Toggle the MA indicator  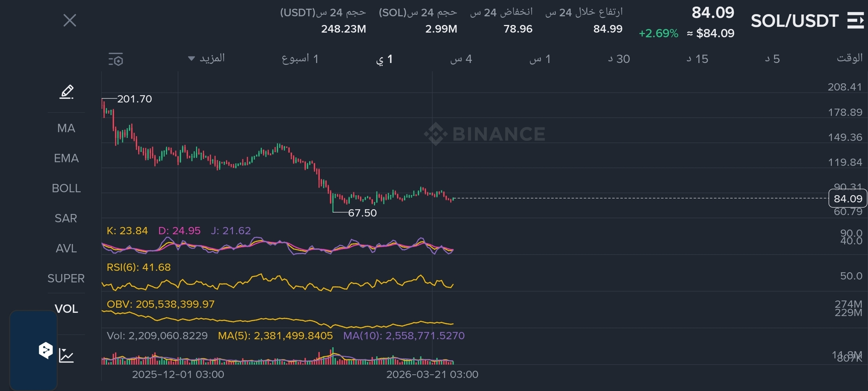click(x=66, y=128)
